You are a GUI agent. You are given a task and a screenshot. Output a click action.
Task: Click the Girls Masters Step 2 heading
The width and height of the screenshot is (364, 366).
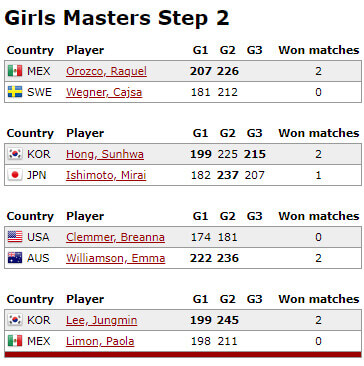(x=117, y=18)
